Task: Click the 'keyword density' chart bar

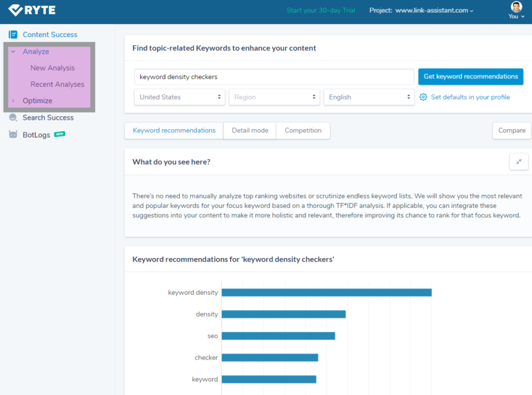Action: click(x=326, y=292)
